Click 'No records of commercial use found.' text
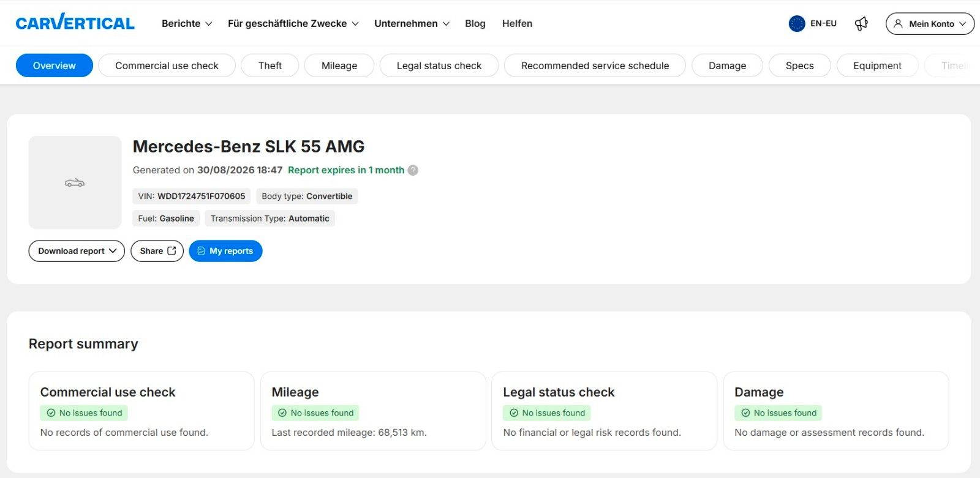The height and width of the screenshot is (478, 980). 124,433
